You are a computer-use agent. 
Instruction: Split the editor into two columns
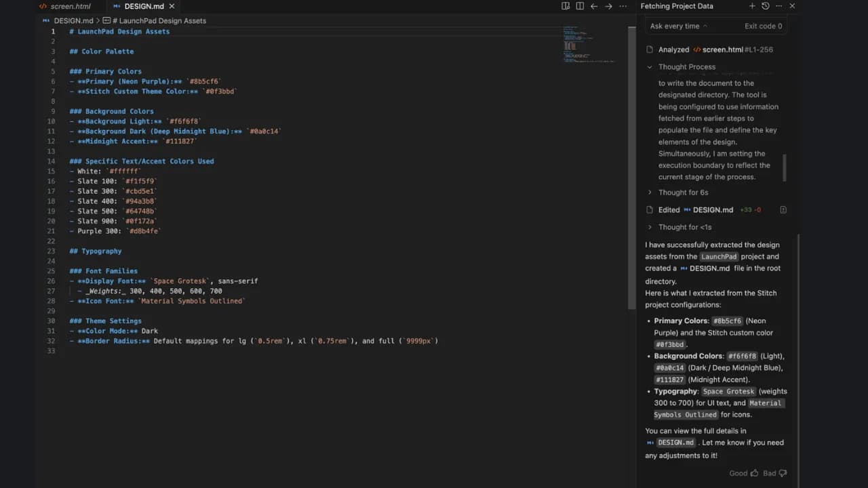(x=580, y=6)
